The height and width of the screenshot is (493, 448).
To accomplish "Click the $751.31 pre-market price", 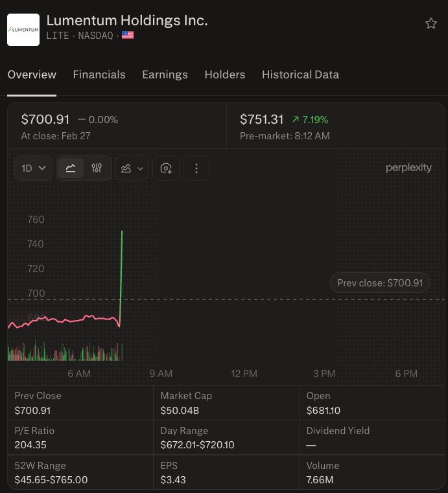I will pos(261,119).
